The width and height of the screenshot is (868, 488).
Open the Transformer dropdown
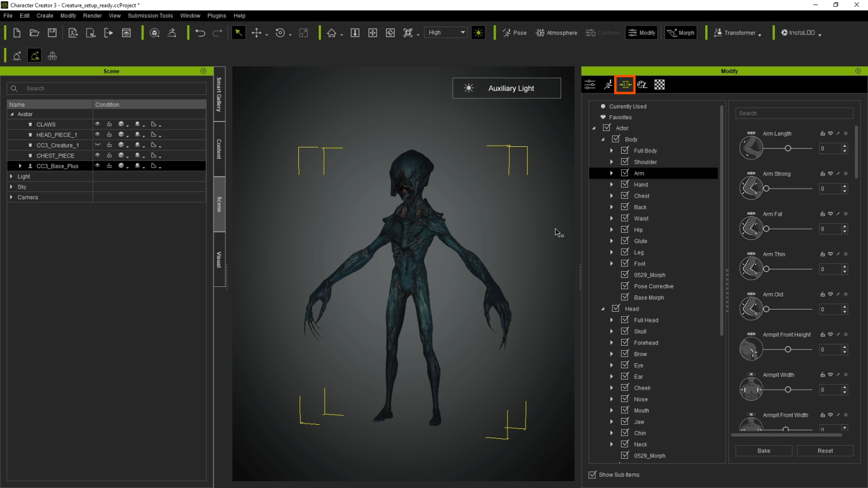[x=737, y=33]
